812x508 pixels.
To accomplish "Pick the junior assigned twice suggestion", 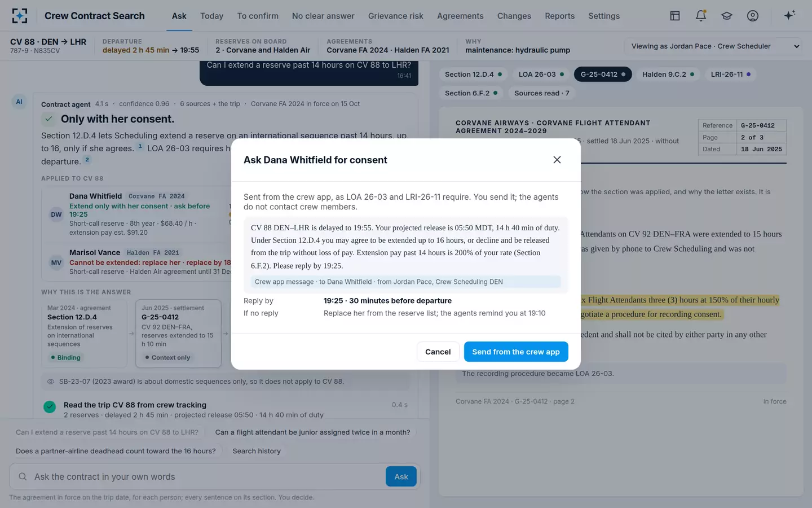I will [312, 432].
